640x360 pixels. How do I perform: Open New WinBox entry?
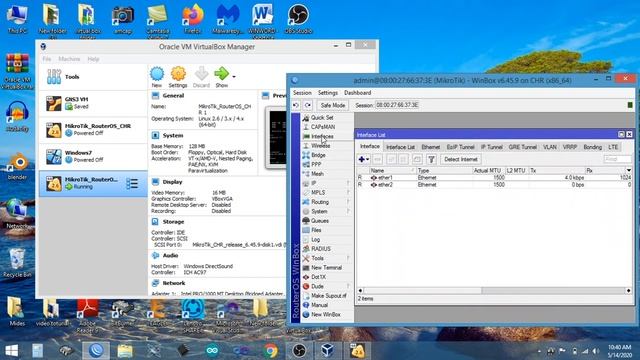point(326,315)
